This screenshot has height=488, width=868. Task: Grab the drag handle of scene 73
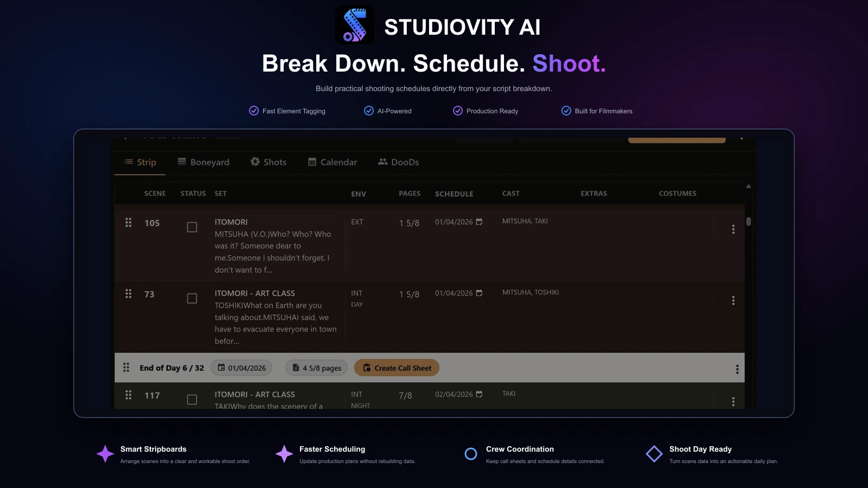[x=129, y=293]
